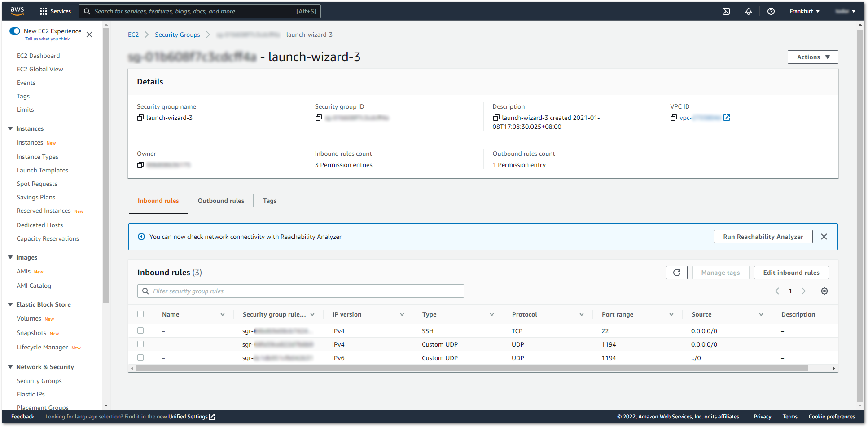Screen dimensions: 868x427
Task: Open the Actions dropdown
Action: coord(812,57)
